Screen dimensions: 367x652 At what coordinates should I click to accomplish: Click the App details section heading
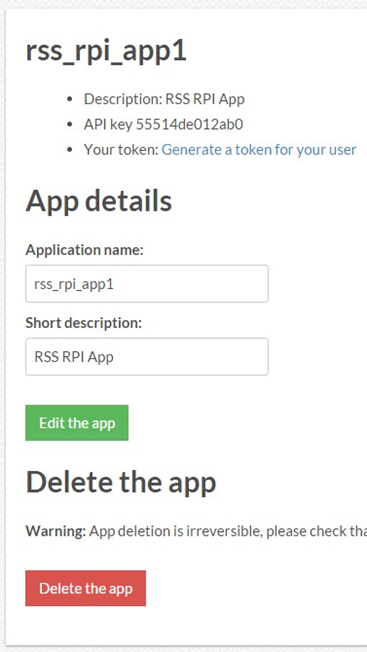[x=99, y=201]
